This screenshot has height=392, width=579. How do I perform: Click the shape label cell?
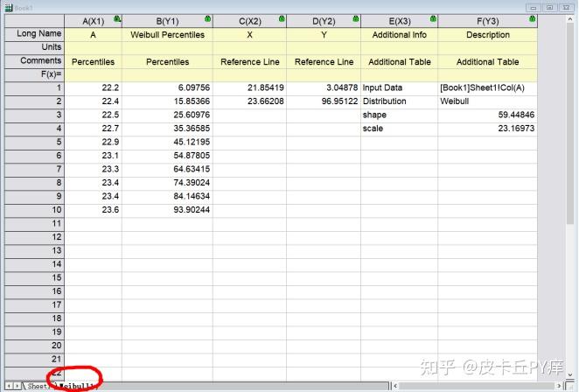[399, 115]
